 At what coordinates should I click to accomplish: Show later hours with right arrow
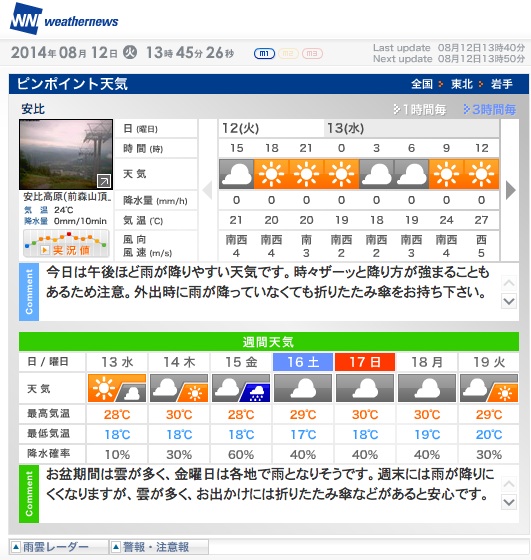(x=511, y=190)
